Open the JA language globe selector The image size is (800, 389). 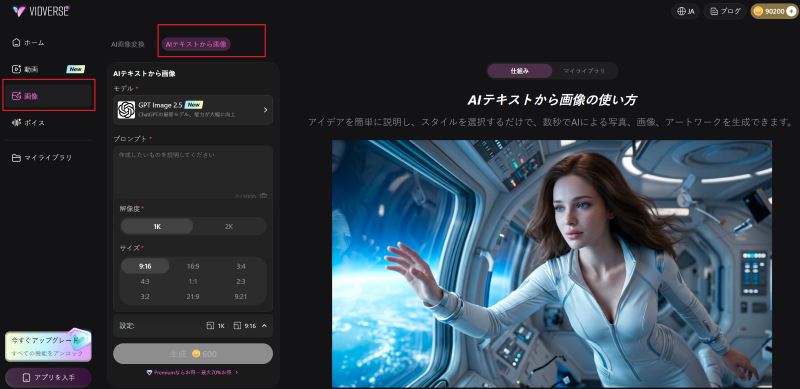[686, 11]
